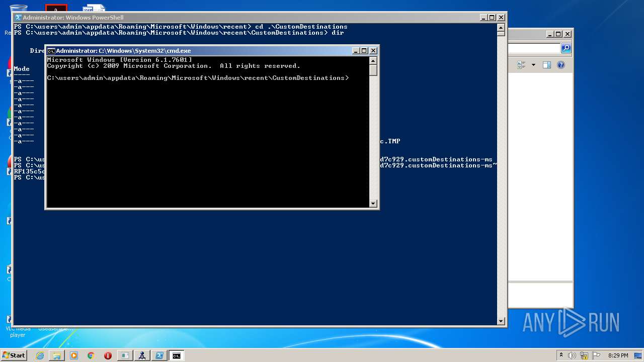Launch Internet Explorer from taskbar
The image size is (644, 362).
(x=40, y=355)
